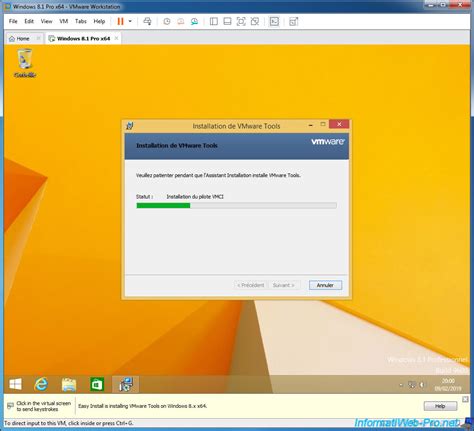474x431 pixels.
Task: Close the VMware Tools installation dialog
Action: pyautogui.click(x=339, y=124)
